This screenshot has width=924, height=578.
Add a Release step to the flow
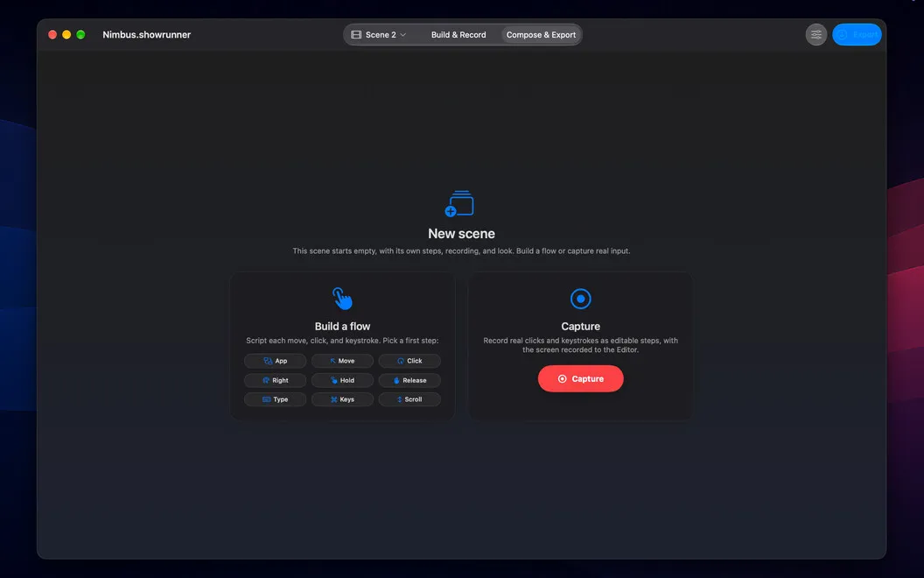tap(409, 380)
